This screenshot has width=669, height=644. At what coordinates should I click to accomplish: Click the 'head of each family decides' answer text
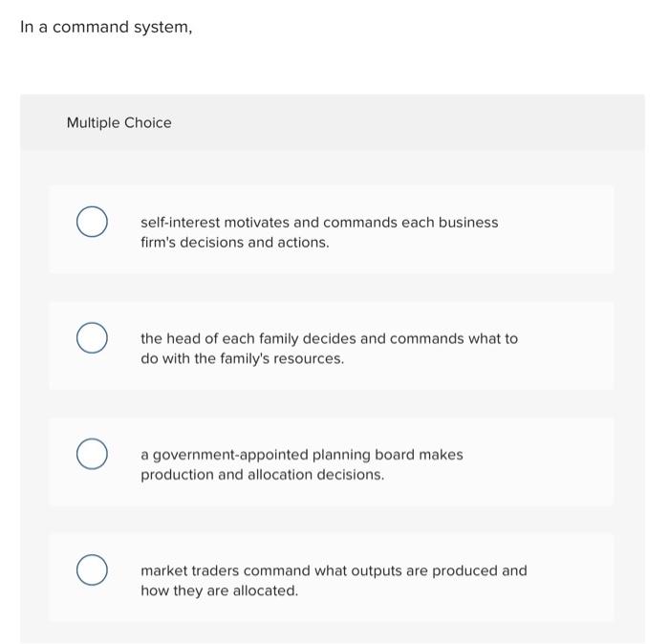coord(329,338)
